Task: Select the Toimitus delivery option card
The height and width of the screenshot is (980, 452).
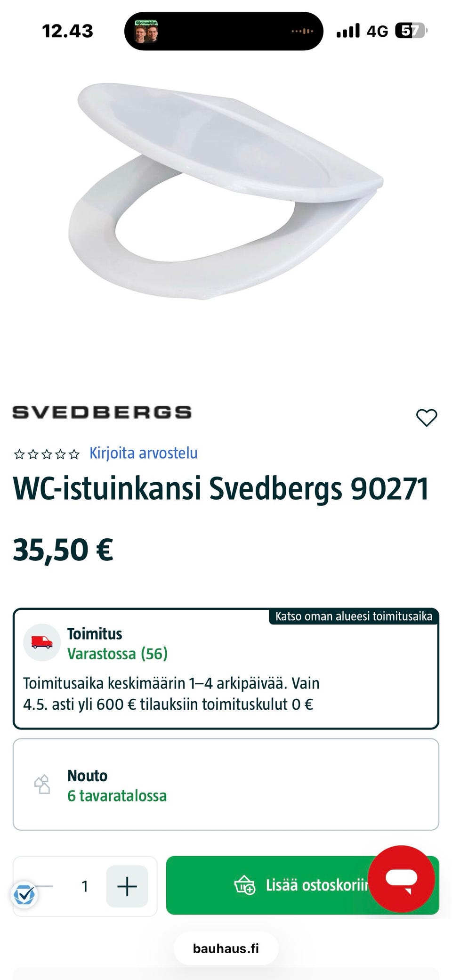Action: [x=226, y=669]
